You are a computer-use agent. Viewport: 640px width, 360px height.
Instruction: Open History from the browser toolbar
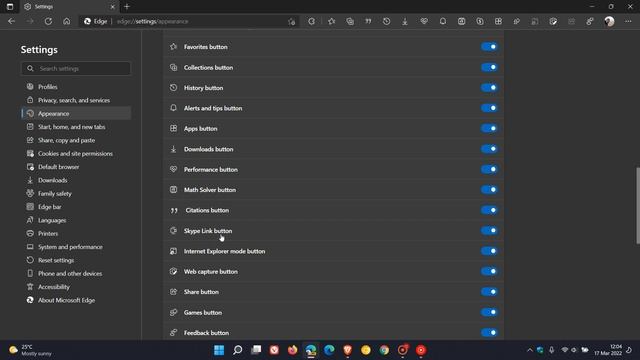[387, 21]
